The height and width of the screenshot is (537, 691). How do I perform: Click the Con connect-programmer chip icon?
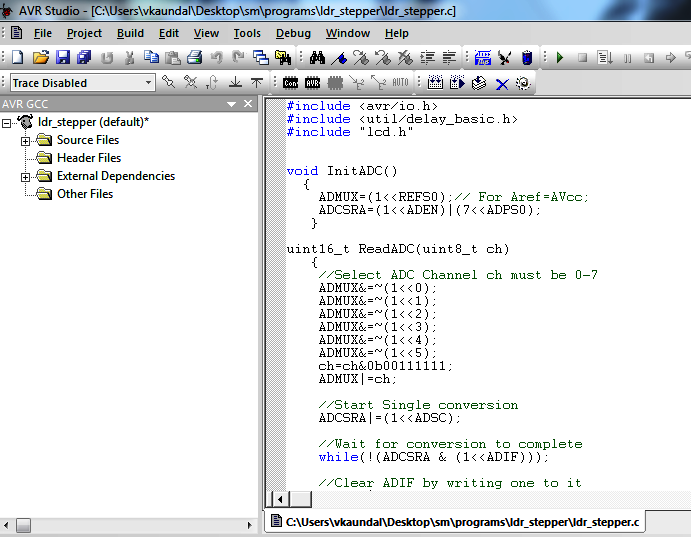pyautogui.click(x=291, y=83)
